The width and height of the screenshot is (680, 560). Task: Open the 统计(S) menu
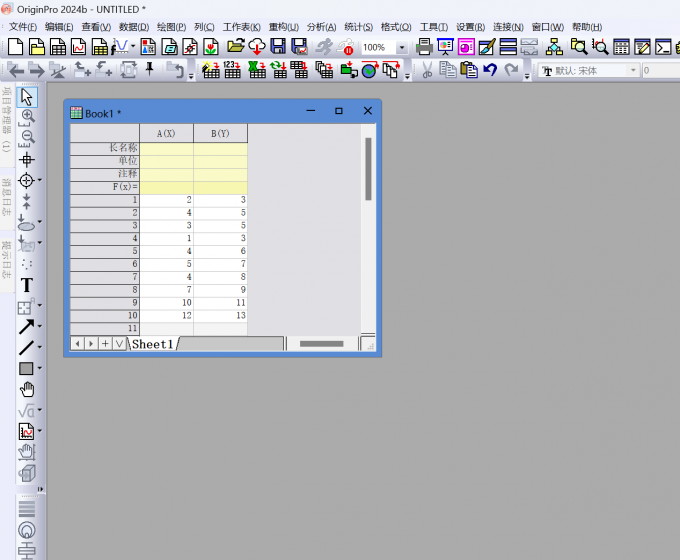358,27
